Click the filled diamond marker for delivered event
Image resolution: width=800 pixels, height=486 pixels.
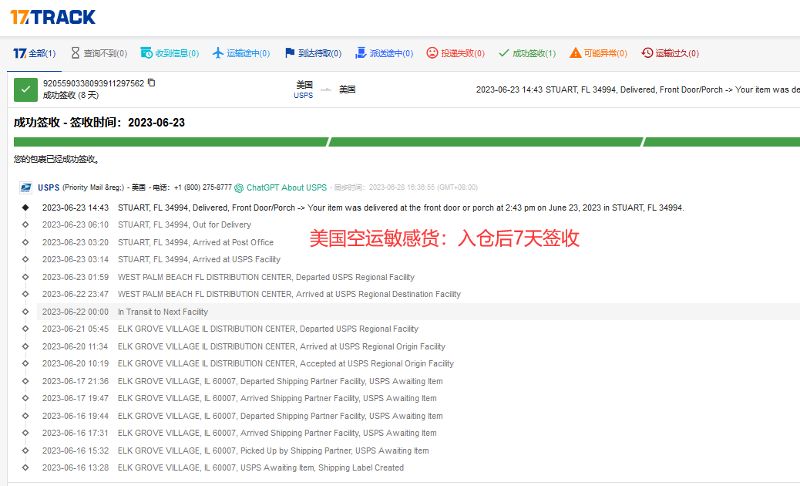(26, 208)
